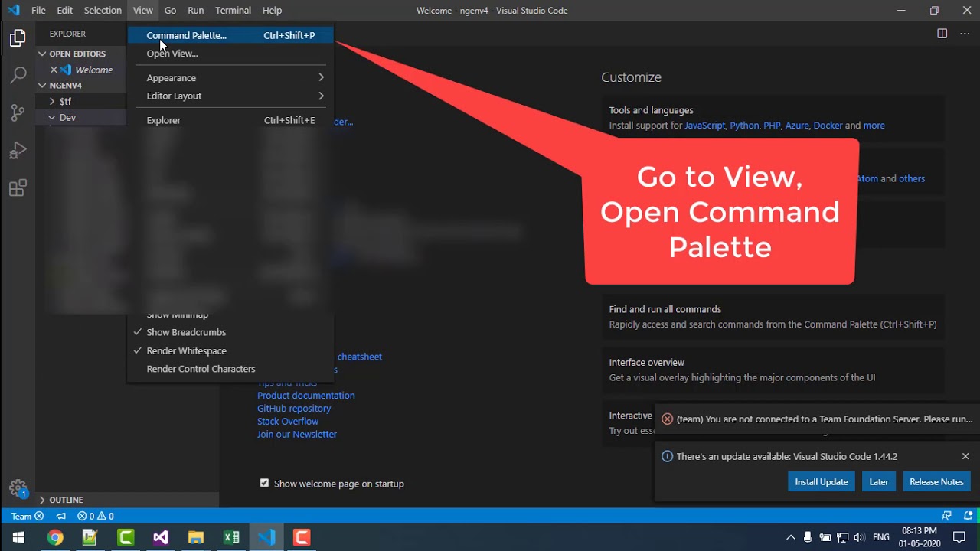Uncheck Show welcome page on startup

pos(264,483)
